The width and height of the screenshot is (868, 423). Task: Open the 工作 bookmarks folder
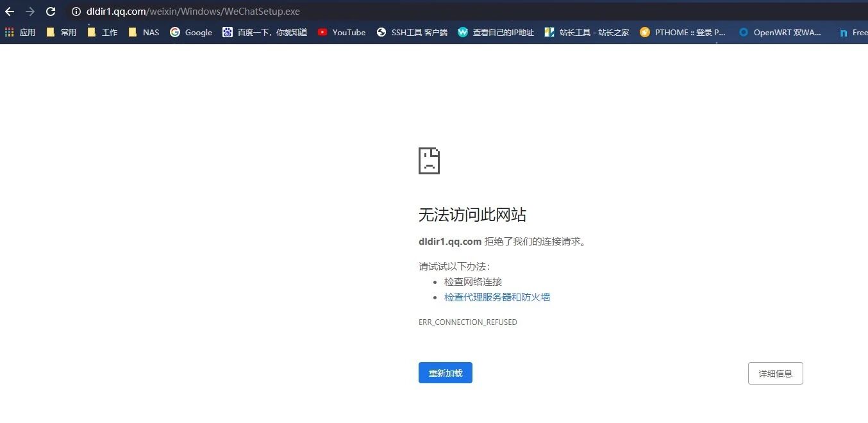pos(103,32)
